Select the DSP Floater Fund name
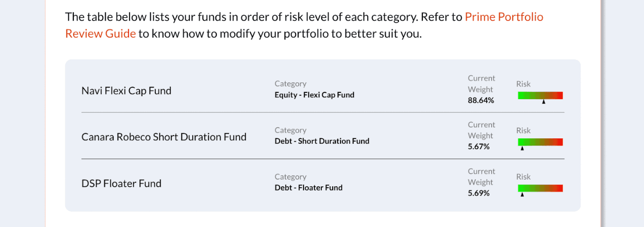This screenshot has height=227, width=644. pyautogui.click(x=121, y=183)
